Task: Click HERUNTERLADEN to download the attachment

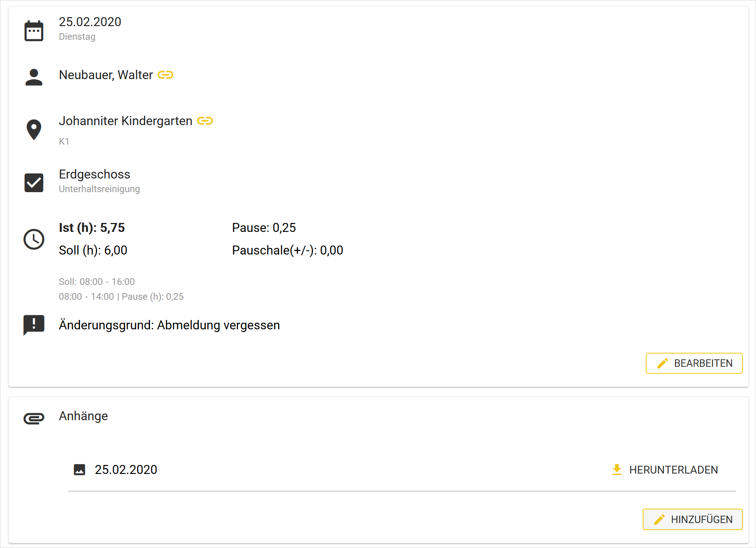Action: tap(673, 470)
